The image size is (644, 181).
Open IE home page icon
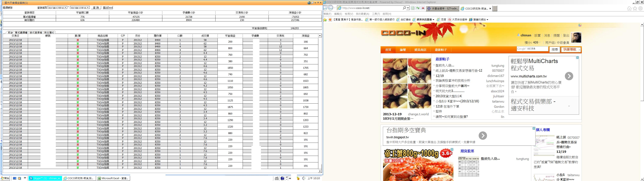(629, 8)
